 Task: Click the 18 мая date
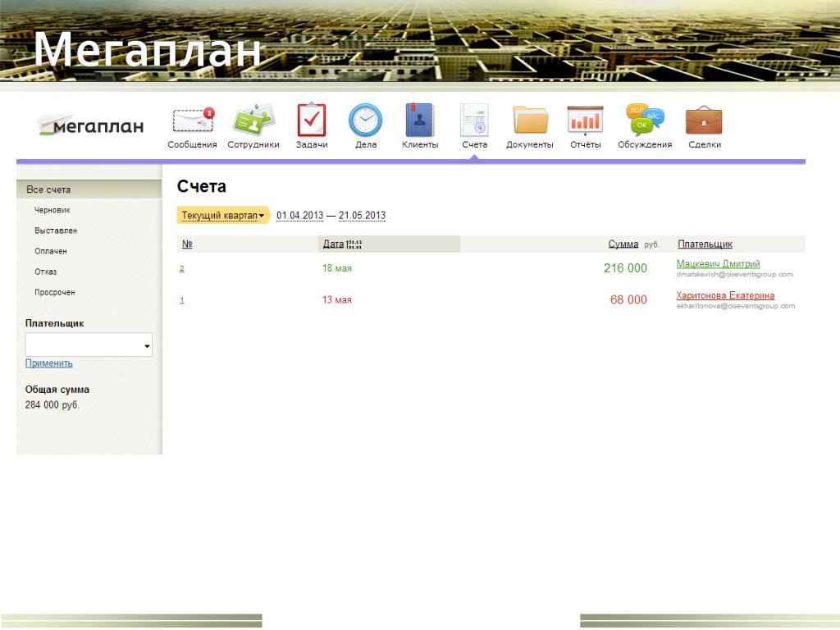(x=337, y=268)
